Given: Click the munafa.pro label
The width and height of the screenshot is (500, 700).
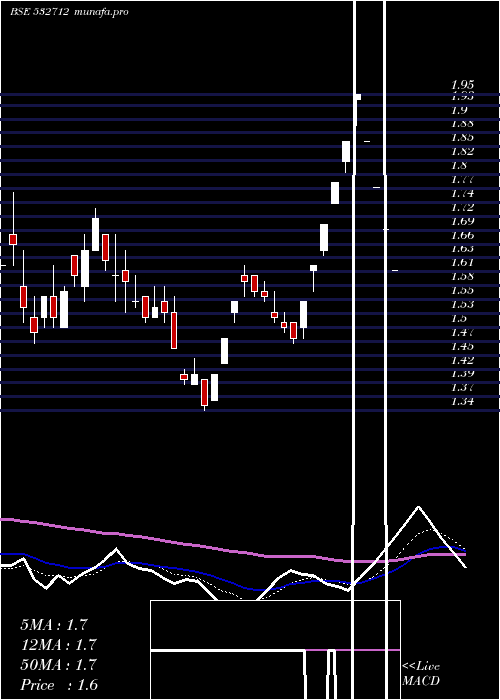Looking at the screenshot, I should [102, 12].
